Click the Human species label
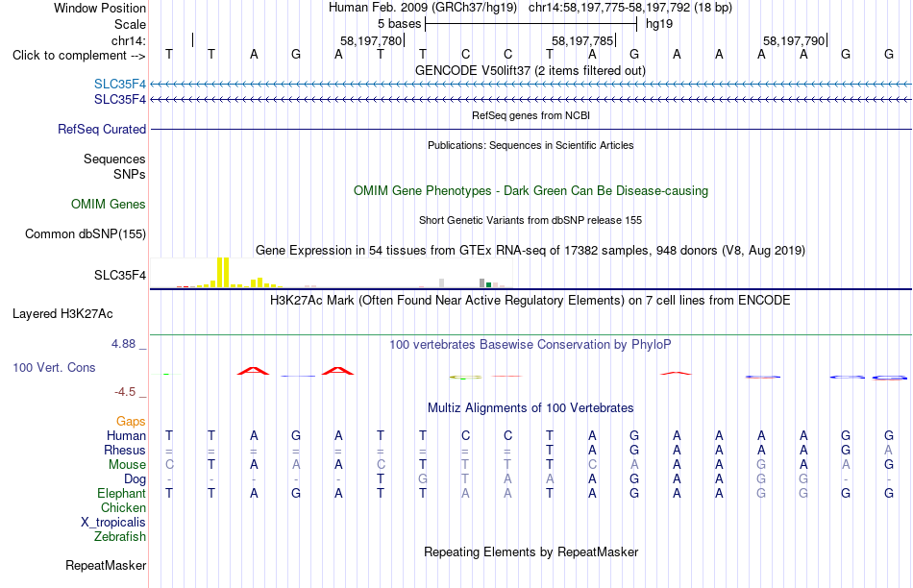The height and width of the screenshot is (588, 913). pos(126,435)
